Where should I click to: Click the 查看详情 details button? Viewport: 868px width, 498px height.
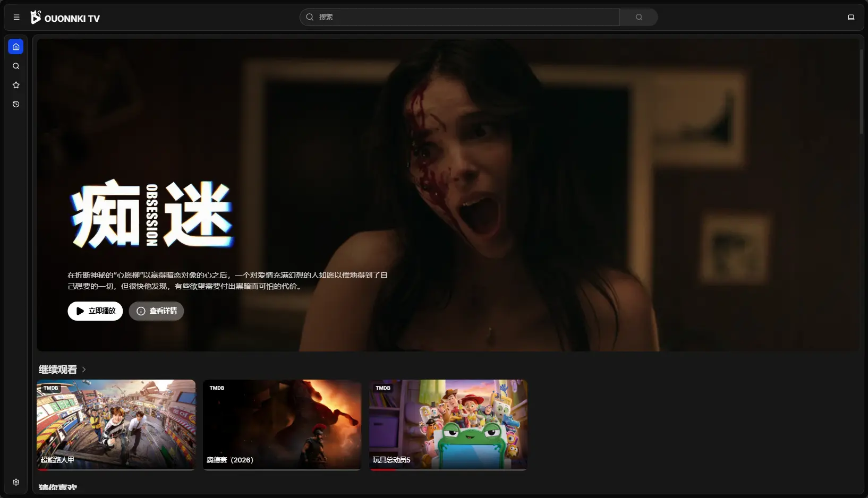[x=156, y=311]
